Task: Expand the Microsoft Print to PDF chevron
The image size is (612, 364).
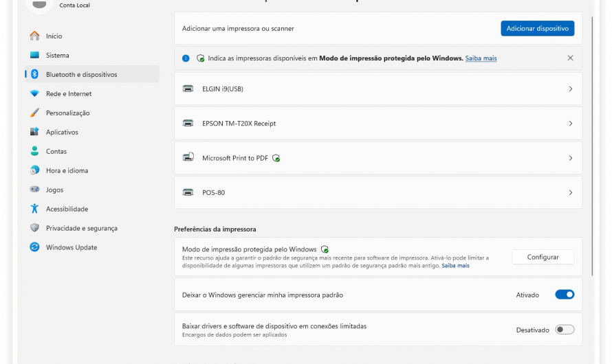Action: [570, 158]
